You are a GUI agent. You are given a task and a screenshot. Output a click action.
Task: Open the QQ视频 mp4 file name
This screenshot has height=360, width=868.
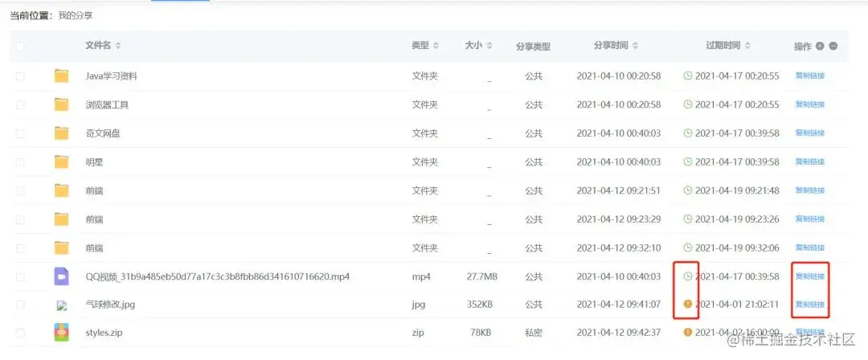(x=218, y=276)
